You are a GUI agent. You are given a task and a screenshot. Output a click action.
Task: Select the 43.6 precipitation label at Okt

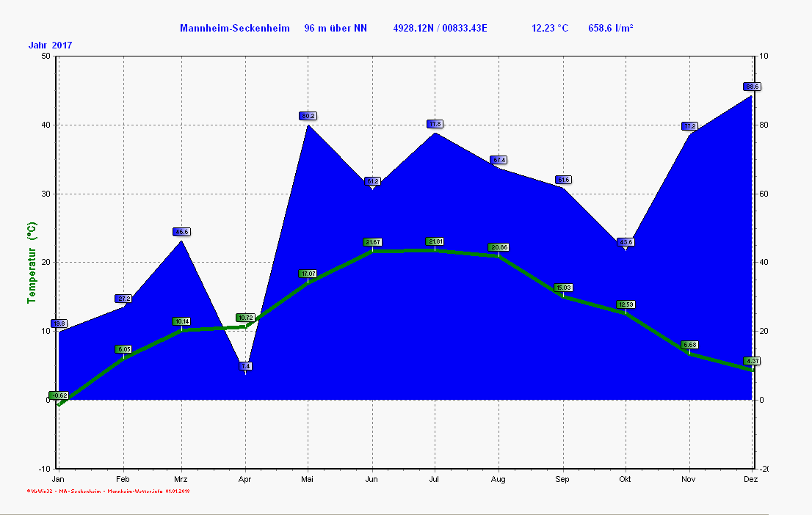tap(626, 242)
